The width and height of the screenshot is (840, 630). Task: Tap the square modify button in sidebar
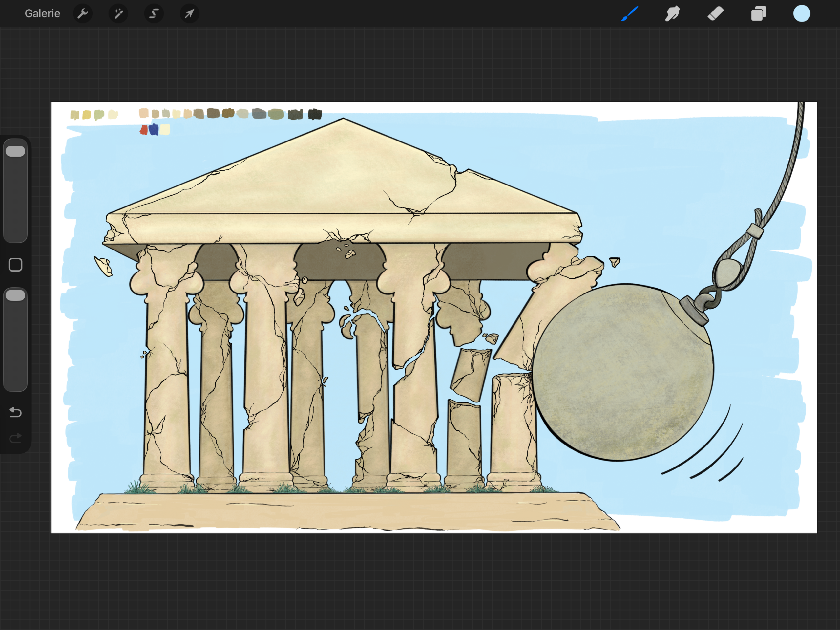click(x=15, y=265)
